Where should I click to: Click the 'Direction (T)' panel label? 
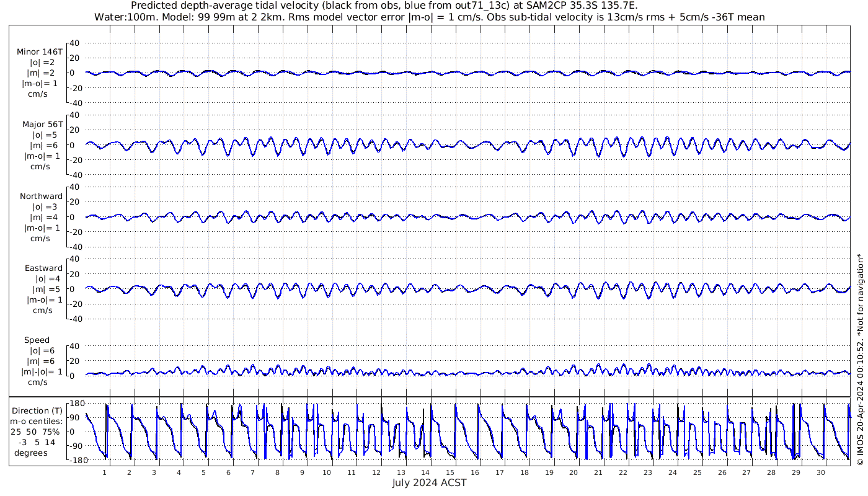click(37, 411)
